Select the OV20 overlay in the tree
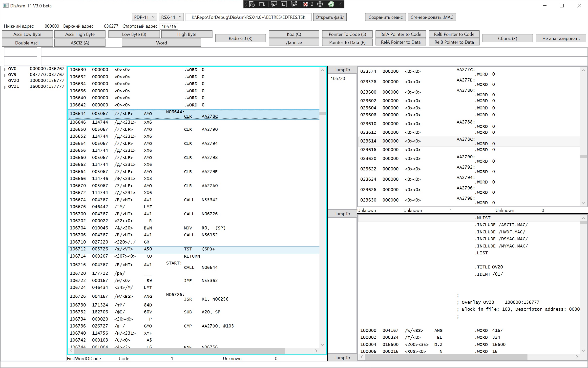This screenshot has height=368, width=588. click(x=14, y=81)
